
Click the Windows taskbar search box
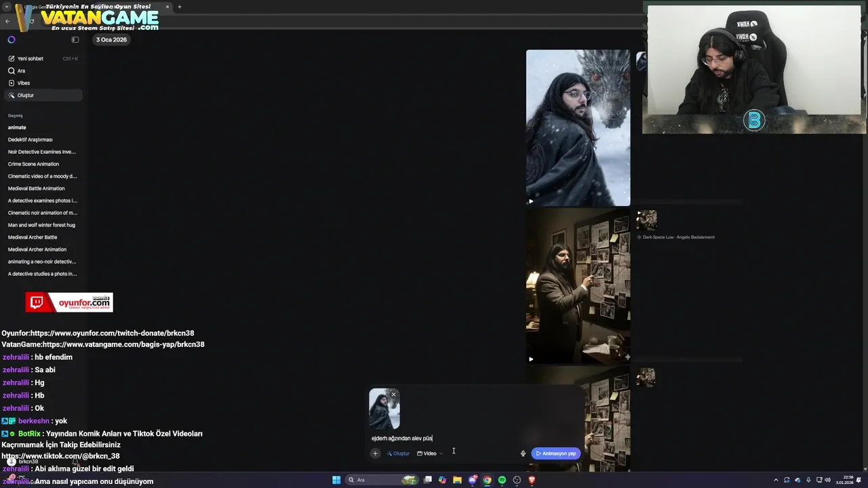click(382, 480)
